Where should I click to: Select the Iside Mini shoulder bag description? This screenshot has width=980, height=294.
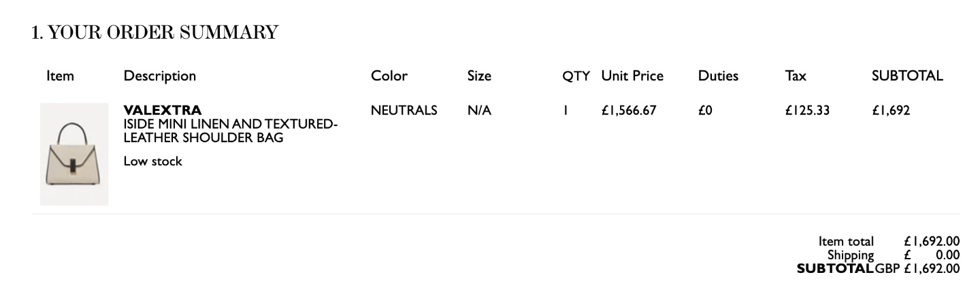coord(231,131)
